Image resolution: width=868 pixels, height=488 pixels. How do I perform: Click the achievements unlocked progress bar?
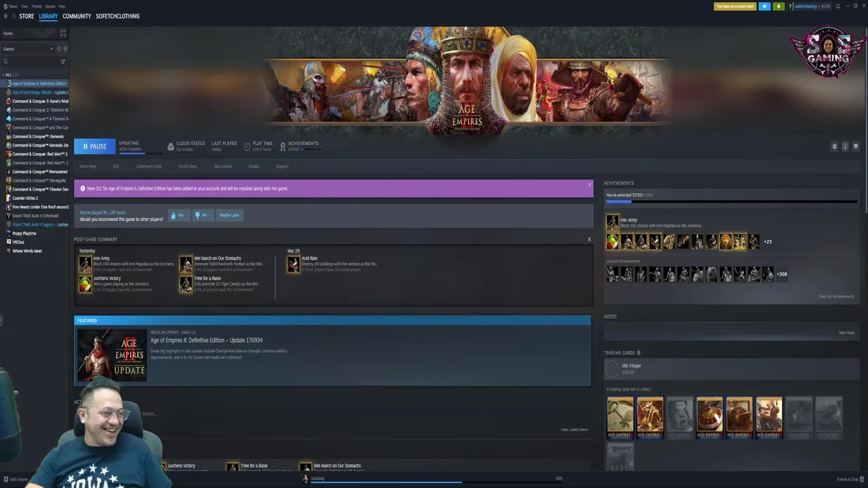(732, 201)
